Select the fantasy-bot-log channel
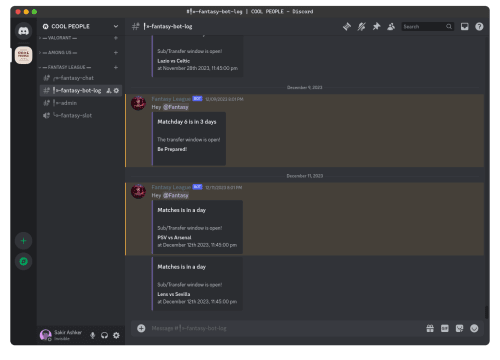The width and height of the screenshot is (500, 360). [x=81, y=90]
